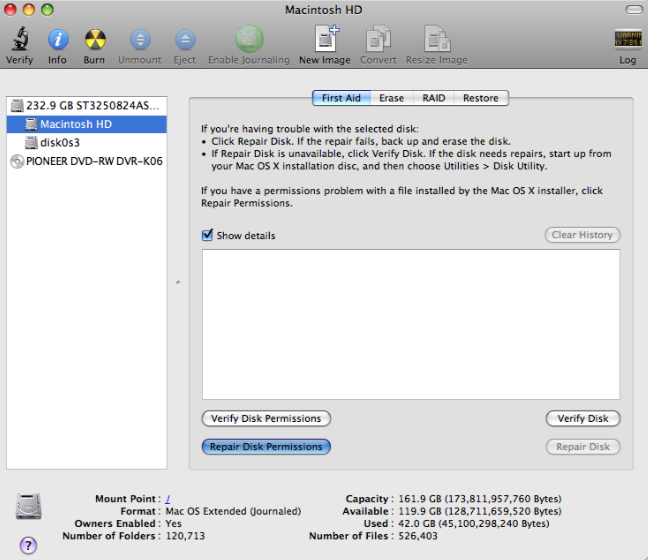Select the 232.9 GB ST3250824AS drive
648x560 pixels.
click(x=87, y=106)
